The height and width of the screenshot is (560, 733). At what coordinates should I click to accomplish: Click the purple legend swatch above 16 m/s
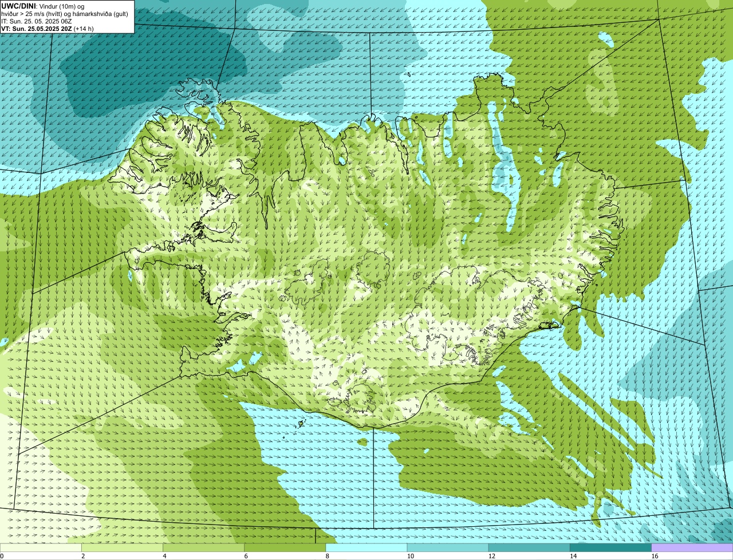692,547
